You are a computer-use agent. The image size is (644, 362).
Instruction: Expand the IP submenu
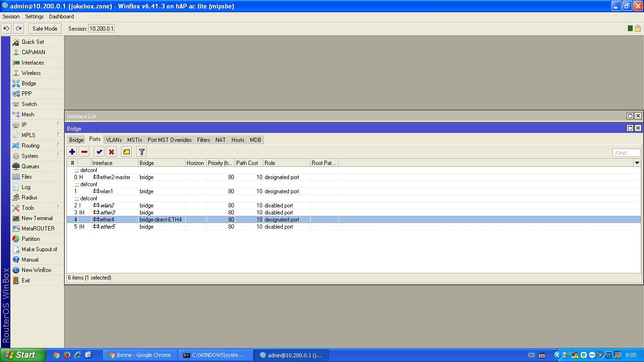tap(37, 125)
